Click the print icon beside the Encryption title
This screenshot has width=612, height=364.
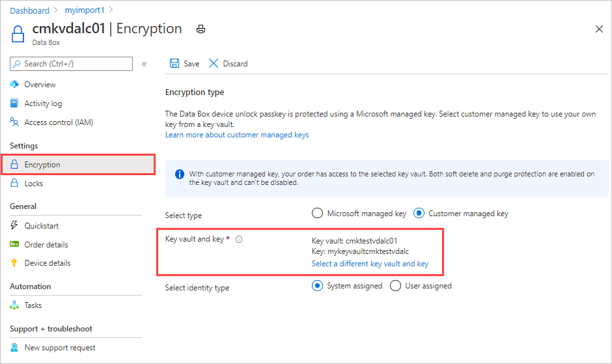[x=201, y=29]
